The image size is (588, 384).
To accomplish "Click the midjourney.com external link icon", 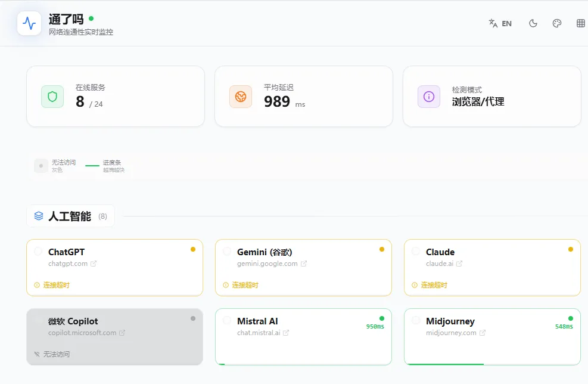I will tap(483, 333).
